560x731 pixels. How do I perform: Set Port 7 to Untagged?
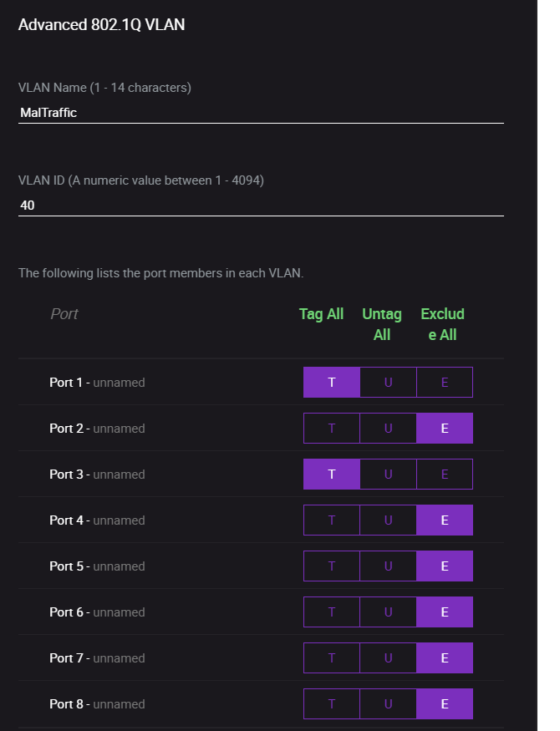(x=388, y=658)
